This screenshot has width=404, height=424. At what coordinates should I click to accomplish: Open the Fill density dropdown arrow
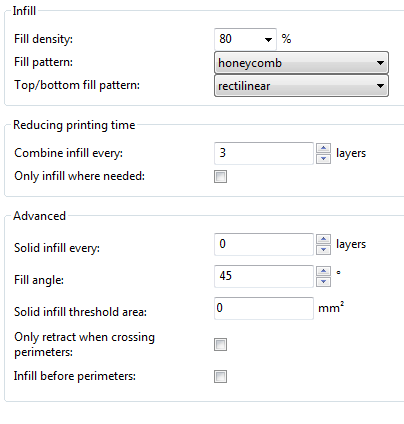point(268,40)
